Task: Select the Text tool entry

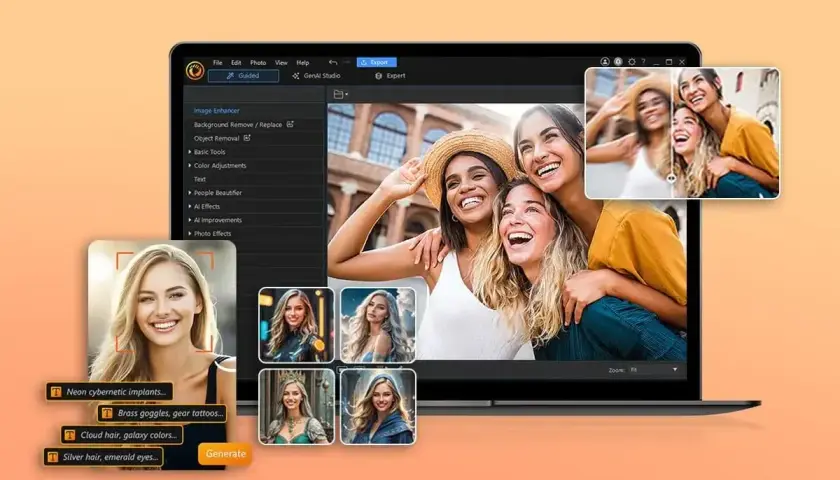Action: (200, 179)
